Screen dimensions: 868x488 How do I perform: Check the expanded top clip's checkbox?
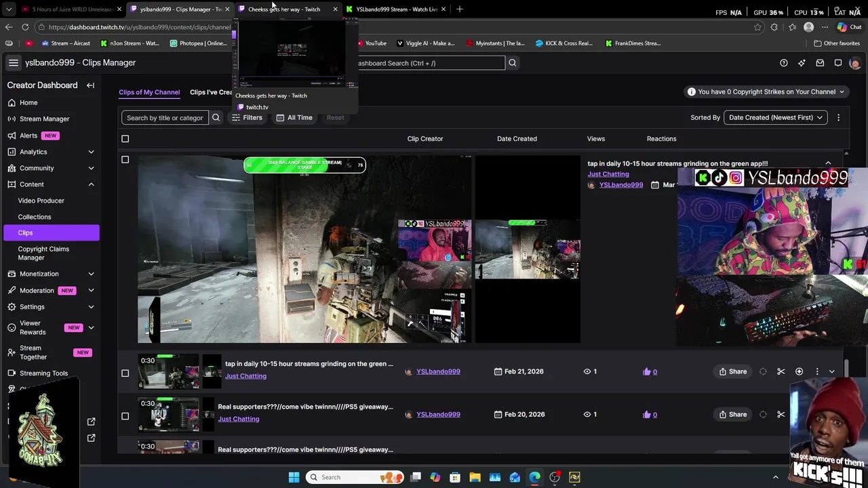tap(125, 160)
